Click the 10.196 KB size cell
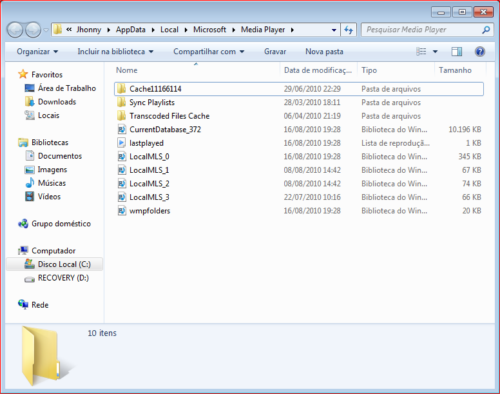 point(465,129)
